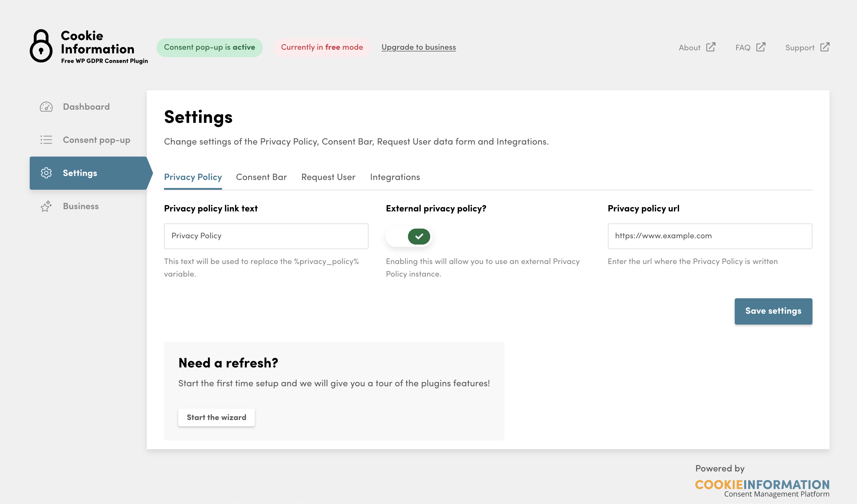Click the external link icon beside About
The width and height of the screenshot is (857, 504).
[x=710, y=47]
